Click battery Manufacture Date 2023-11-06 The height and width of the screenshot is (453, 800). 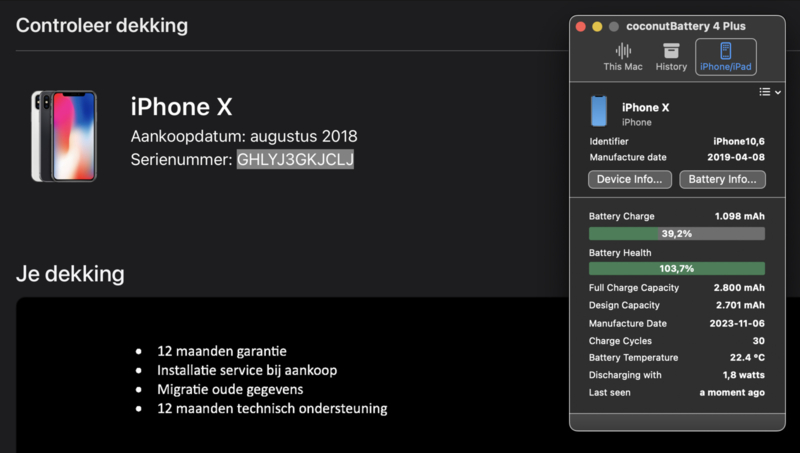pos(737,323)
